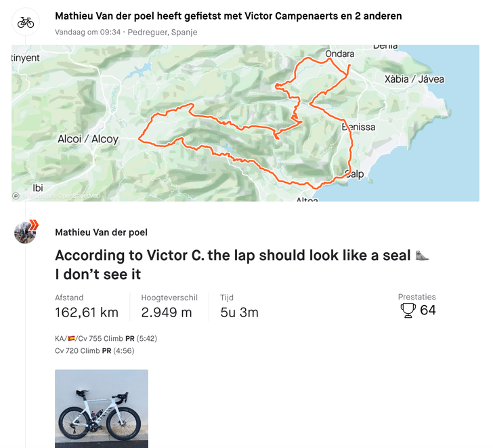Open Mathieu Van der poel's profile avatar
This screenshot has height=448, width=493.
[x=24, y=233]
